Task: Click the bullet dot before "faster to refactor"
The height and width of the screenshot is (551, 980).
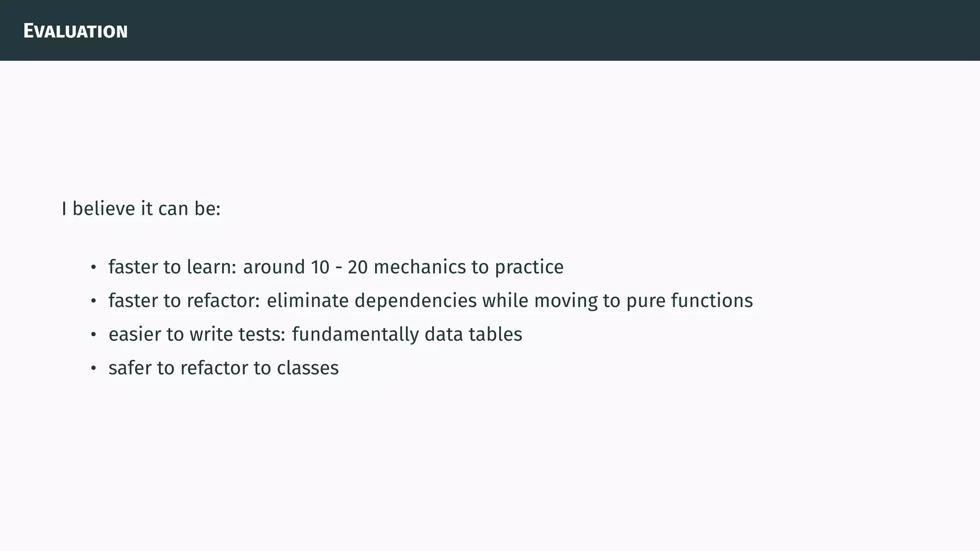Action: pos(94,301)
